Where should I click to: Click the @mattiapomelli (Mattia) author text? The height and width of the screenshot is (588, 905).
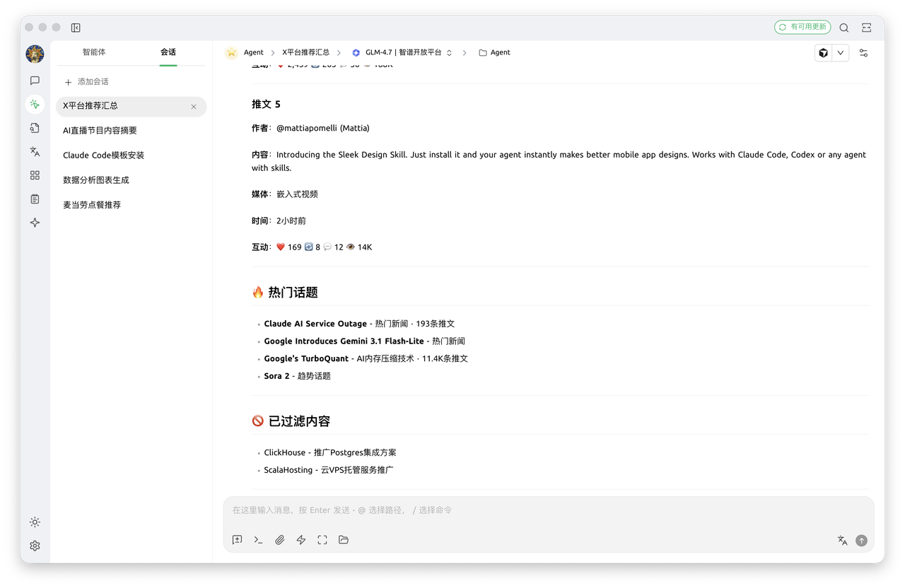tap(323, 128)
